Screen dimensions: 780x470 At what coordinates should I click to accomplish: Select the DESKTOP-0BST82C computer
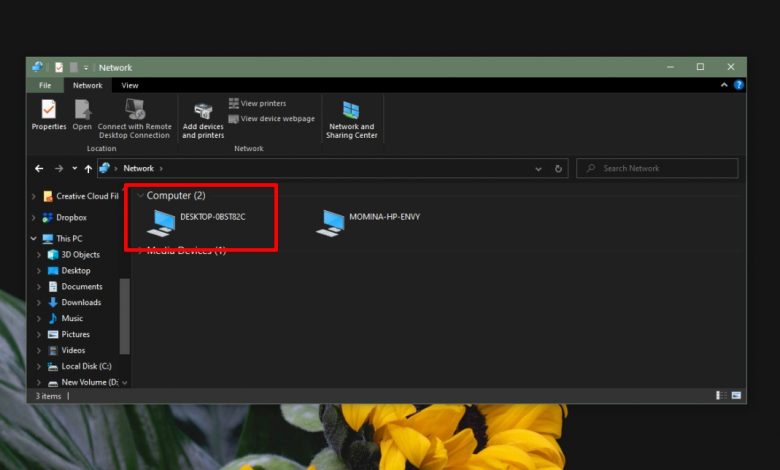196,222
